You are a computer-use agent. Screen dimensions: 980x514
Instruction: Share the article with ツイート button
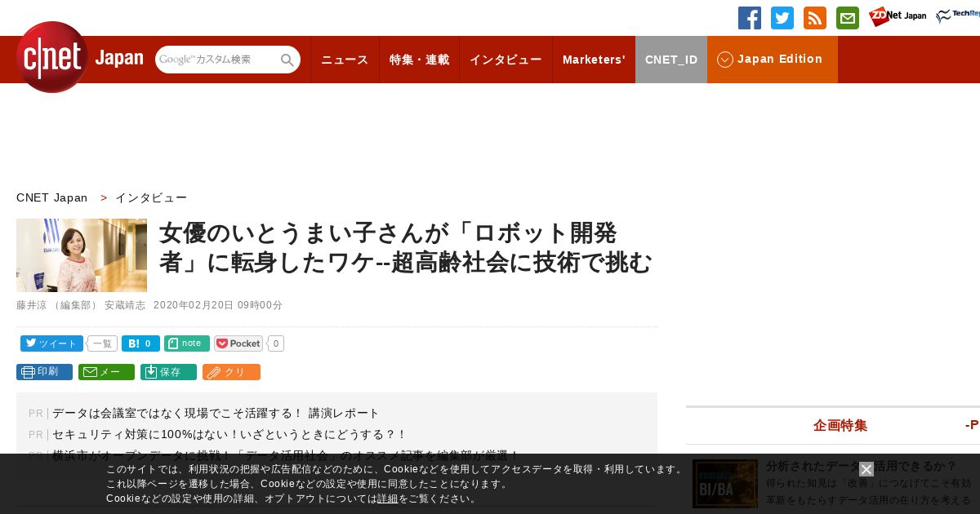(x=51, y=343)
